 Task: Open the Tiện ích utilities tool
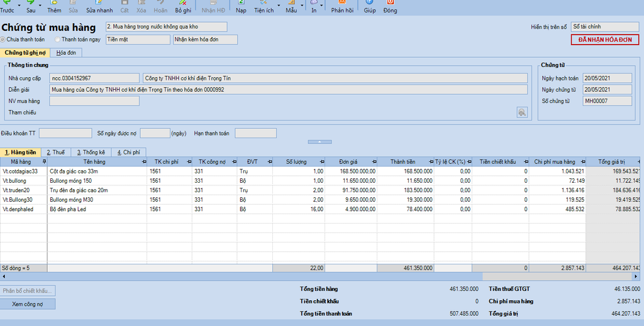[264, 6]
